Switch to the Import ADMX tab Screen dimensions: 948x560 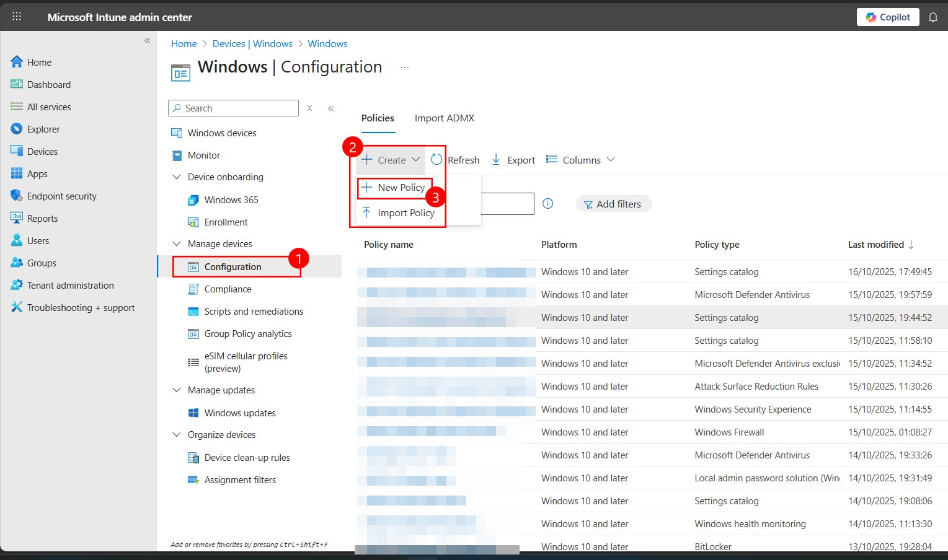click(445, 118)
